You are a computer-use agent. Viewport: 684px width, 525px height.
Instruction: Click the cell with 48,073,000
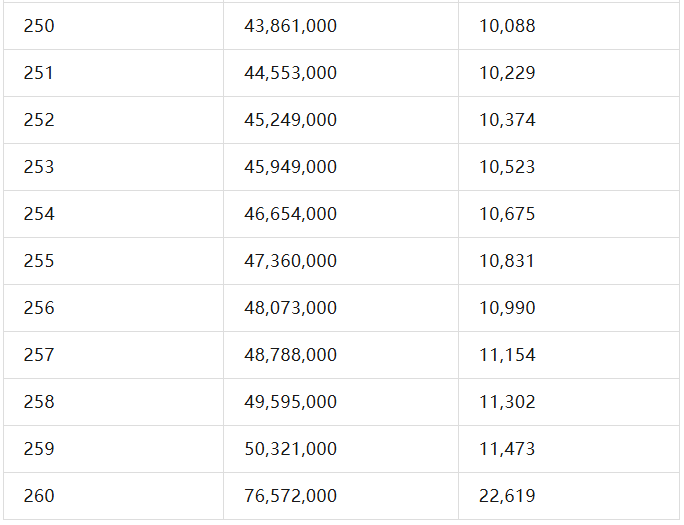290,308
